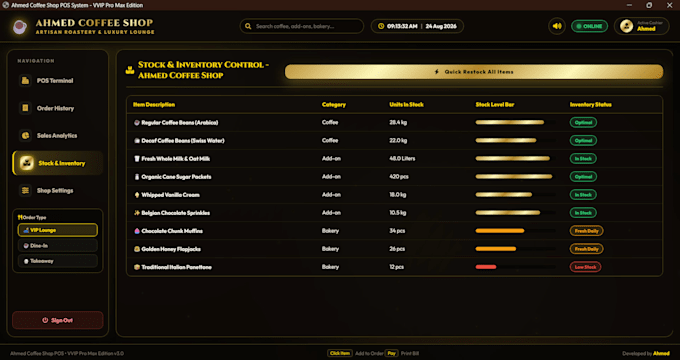Click the Traditional Italian Panettone row icon
The height and width of the screenshot is (360, 680).
coord(137,267)
